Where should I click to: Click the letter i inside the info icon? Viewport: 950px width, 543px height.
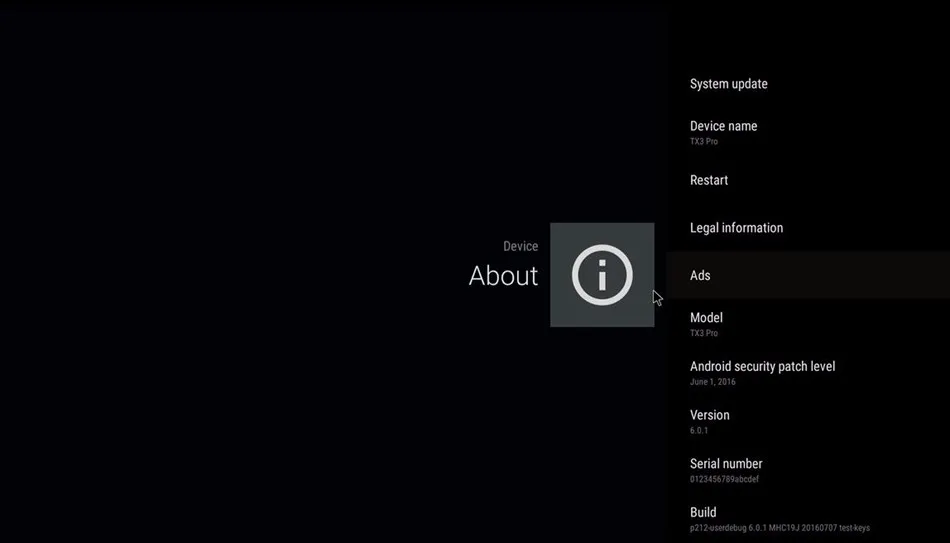602,276
